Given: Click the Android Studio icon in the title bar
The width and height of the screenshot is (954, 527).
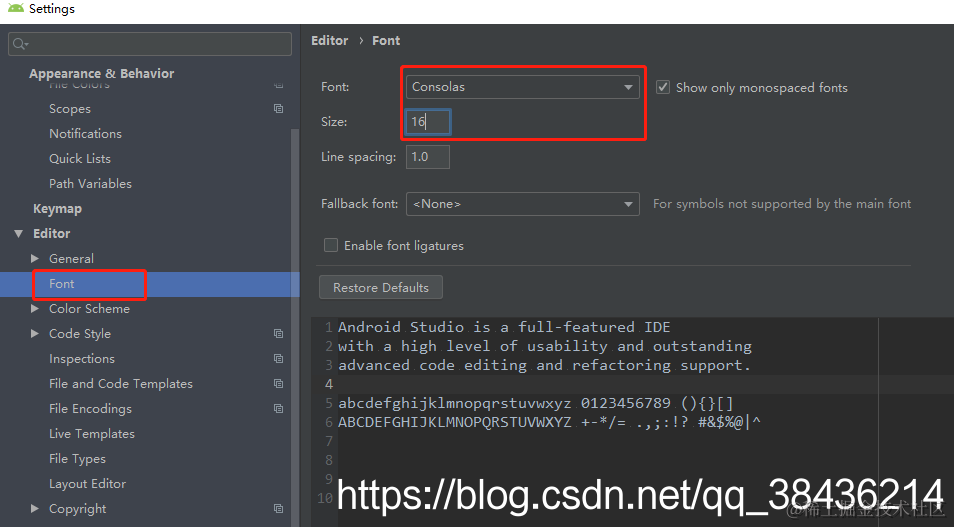Looking at the screenshot, I should point(16,9).
